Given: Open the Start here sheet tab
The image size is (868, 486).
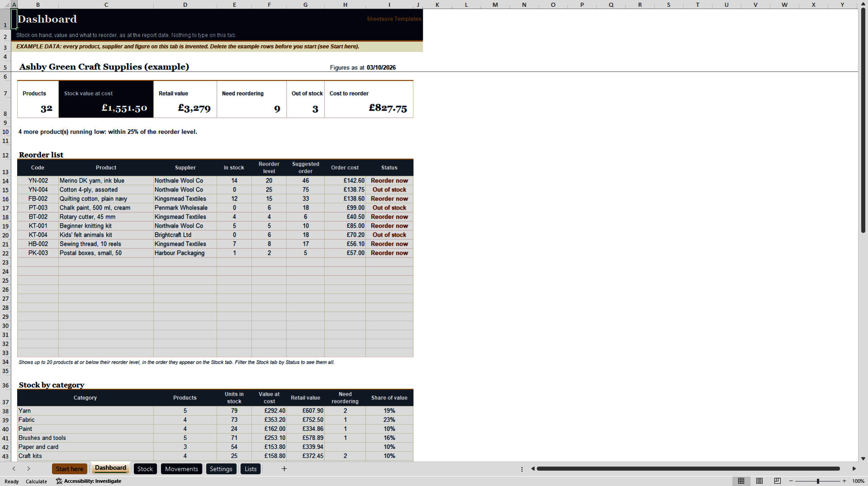Looking at the screenshot, I should click(70, 469).
